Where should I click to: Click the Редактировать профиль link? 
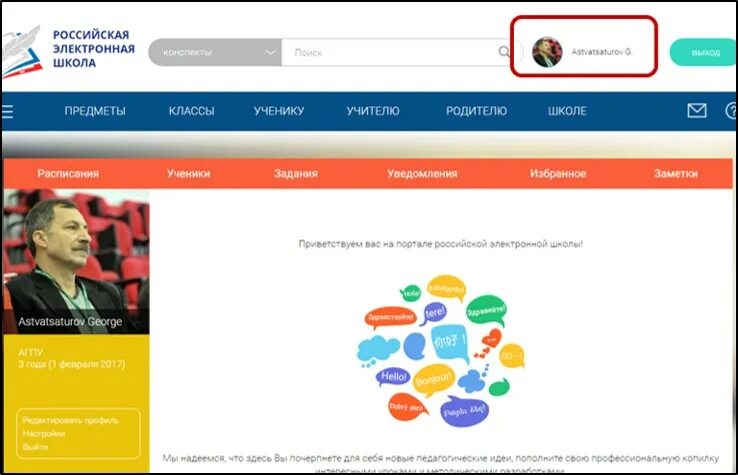71,420
